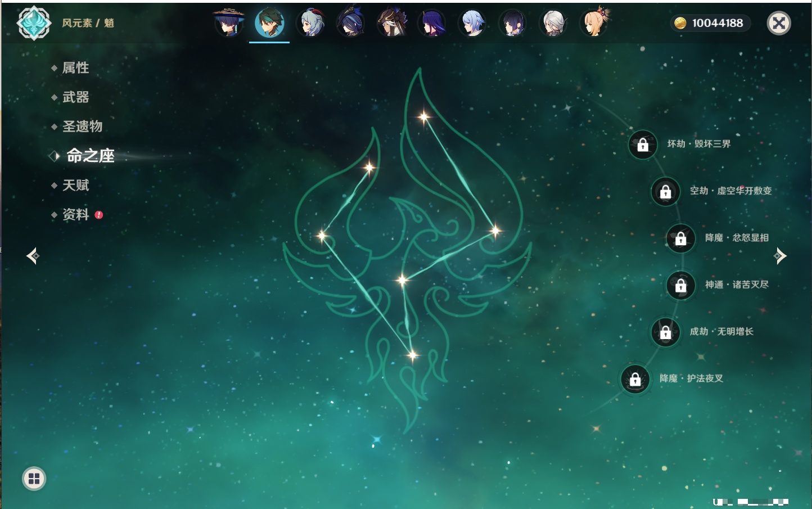Click the 成劫·无明增长 constellation label

click(x=721, y=331)
